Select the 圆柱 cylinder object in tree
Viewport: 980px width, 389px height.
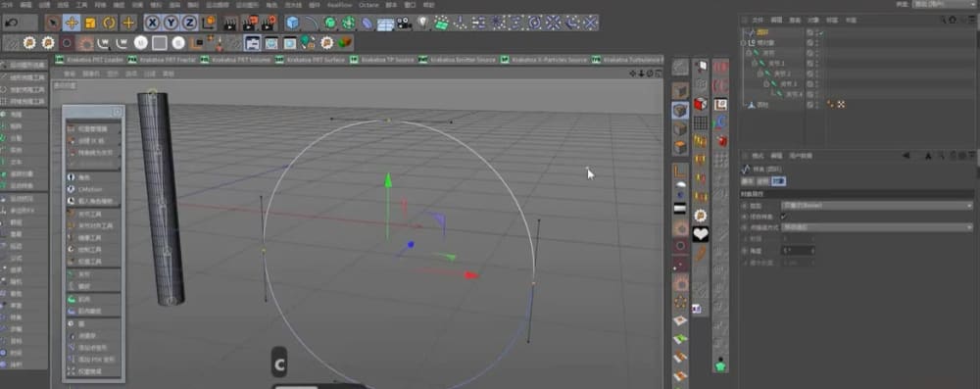coord(761,105)
